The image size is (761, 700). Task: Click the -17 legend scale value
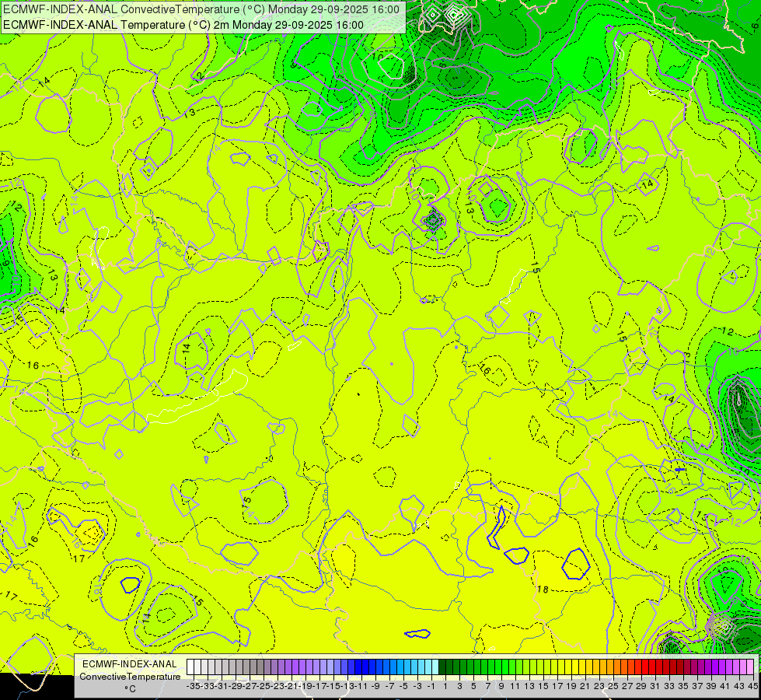(319, 687)
